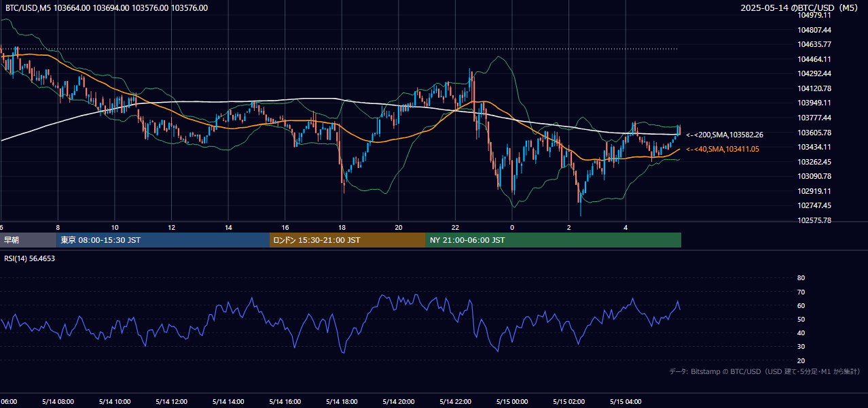The width and height of the screenshot is (868, 408).
Task: Click RSI scale level 60
Action: coord(801,305)
